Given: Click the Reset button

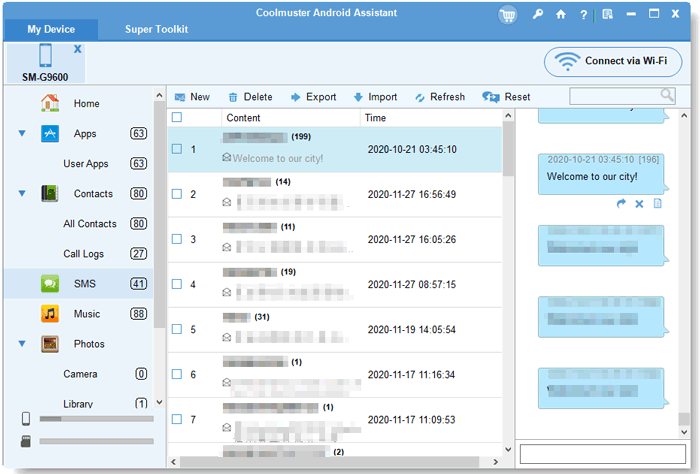Looking at the screenshot, I should tap(506, 97).
